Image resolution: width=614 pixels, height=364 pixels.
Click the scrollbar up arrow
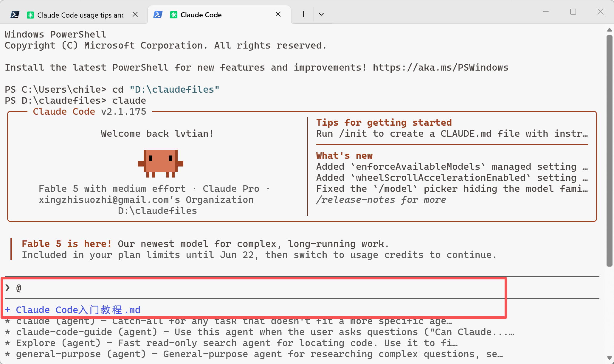tap(610, 30)
